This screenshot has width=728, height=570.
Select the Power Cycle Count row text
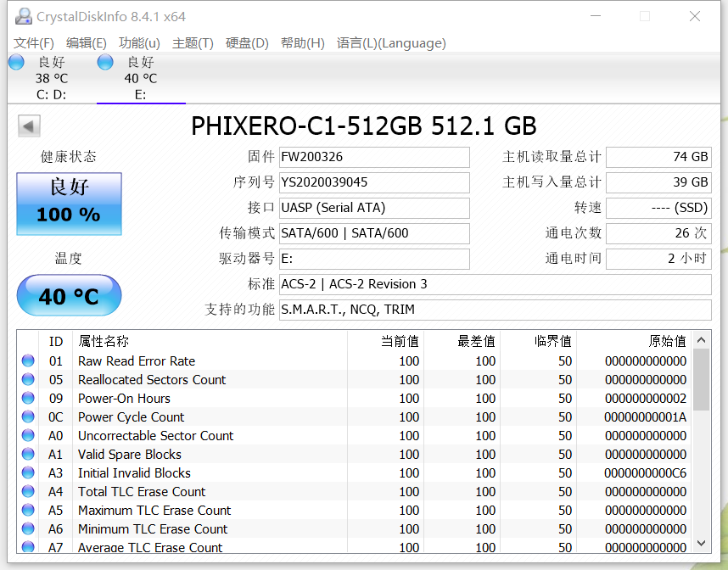pos(131,416)
